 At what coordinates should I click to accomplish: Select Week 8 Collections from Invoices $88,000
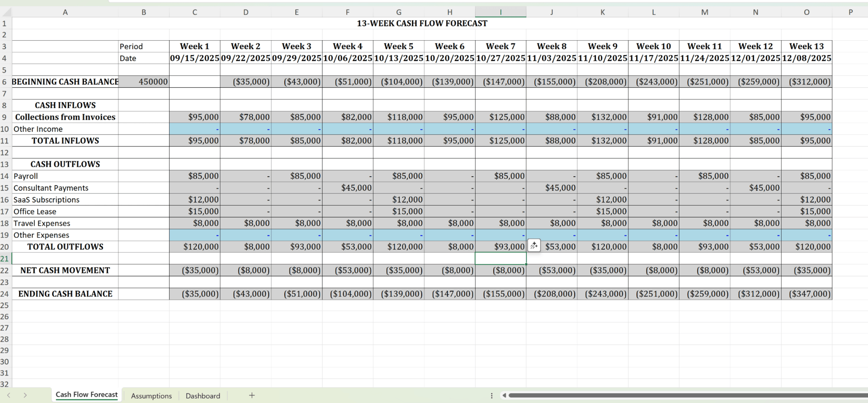pos(552,117)
